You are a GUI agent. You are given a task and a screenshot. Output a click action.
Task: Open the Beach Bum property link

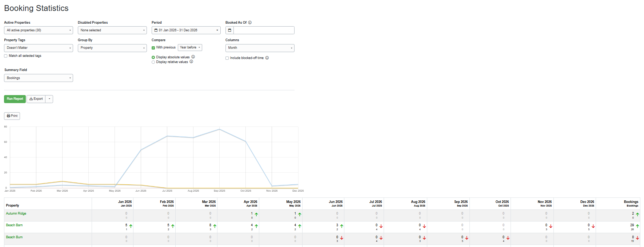pos(14,237)
